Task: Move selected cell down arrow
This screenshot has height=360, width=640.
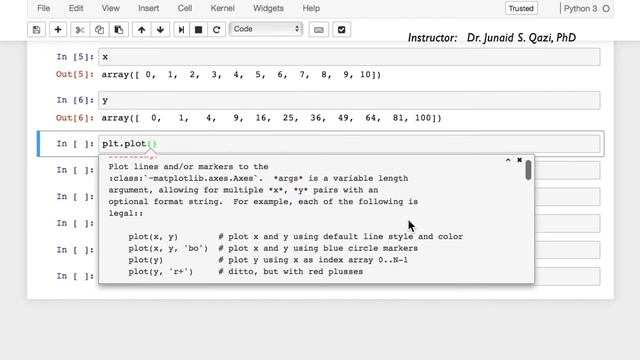Action: click(160, 29)
